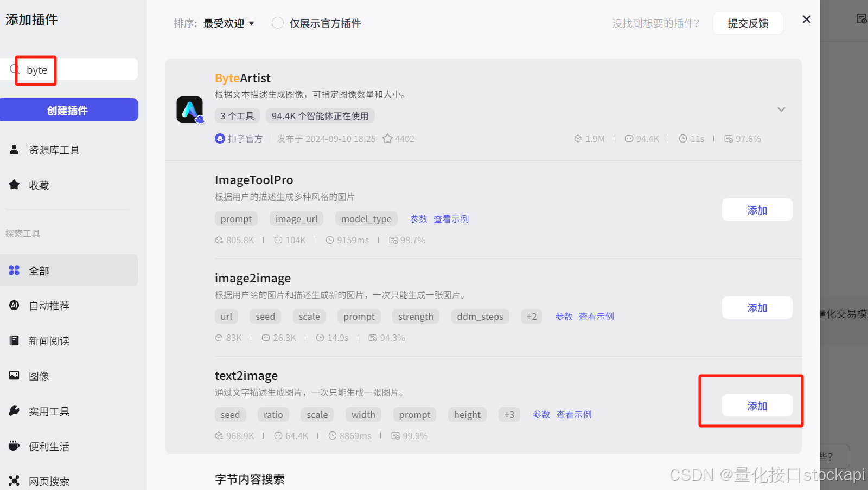Open the 实用工具 category
The height and width of the screenshot is (490, 868).
pyautogui.click(x=69, y=411)
